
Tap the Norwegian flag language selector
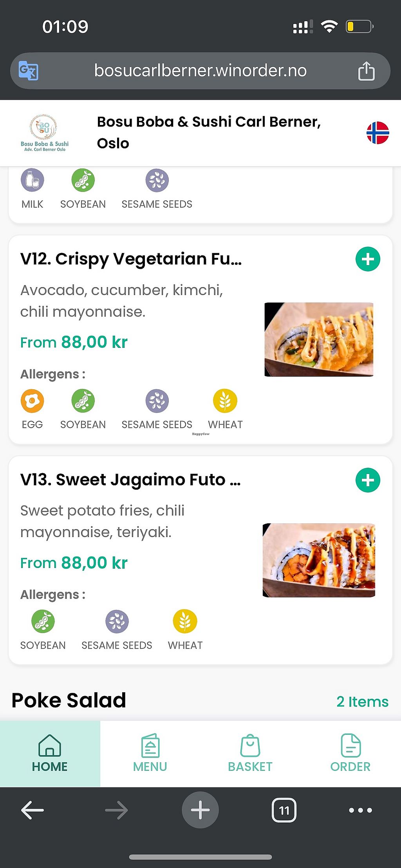378,133
